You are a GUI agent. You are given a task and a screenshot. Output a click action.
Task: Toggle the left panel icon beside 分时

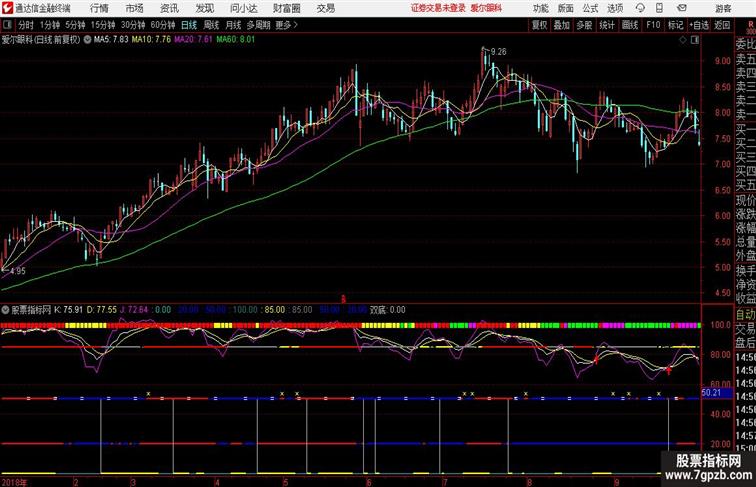7,25
